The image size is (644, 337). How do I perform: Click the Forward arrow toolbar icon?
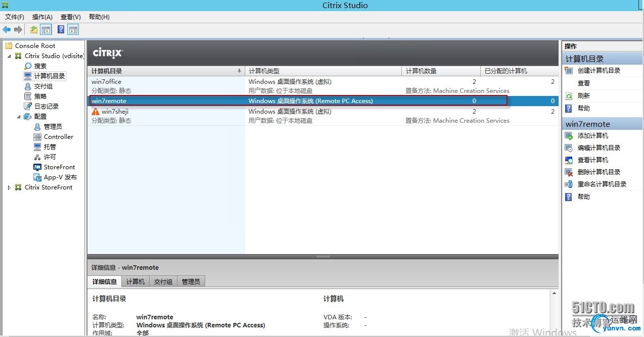(18, 30)
